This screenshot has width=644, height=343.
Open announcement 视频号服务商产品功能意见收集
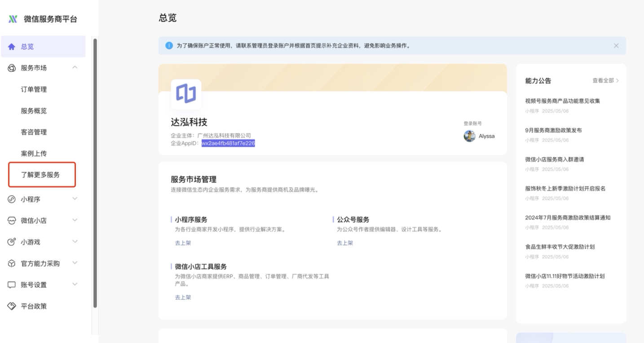[x=563, y=101]
